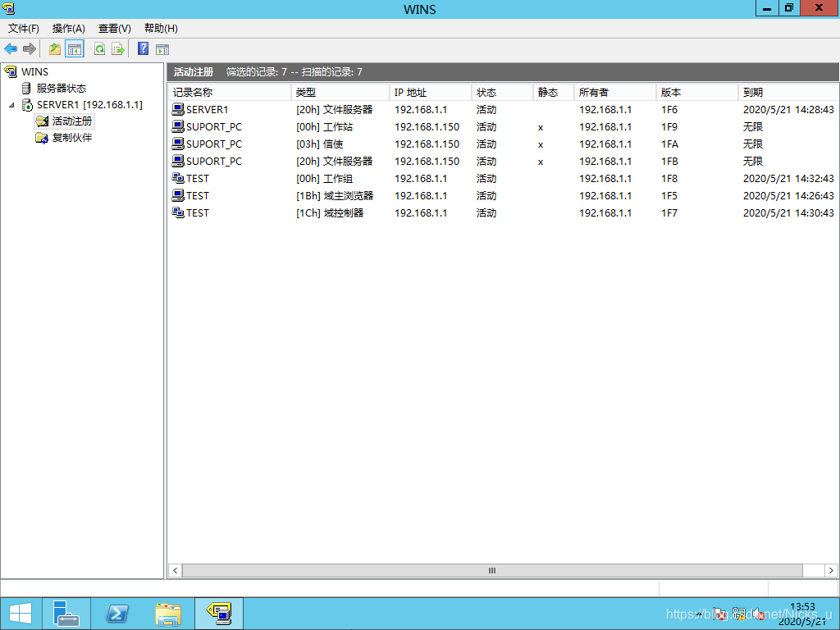Sort by the 到期 column header
This screenshot has height=630, width=840.
pos(788,92)
